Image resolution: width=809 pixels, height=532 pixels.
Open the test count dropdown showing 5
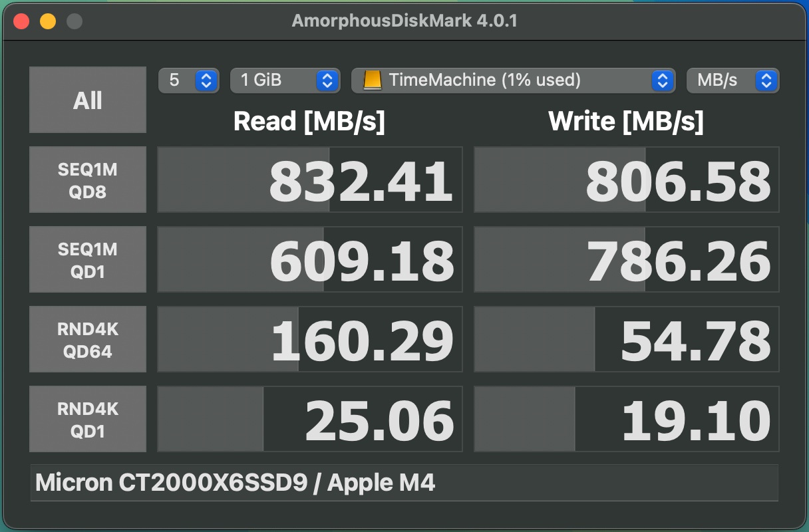[189, 80]
